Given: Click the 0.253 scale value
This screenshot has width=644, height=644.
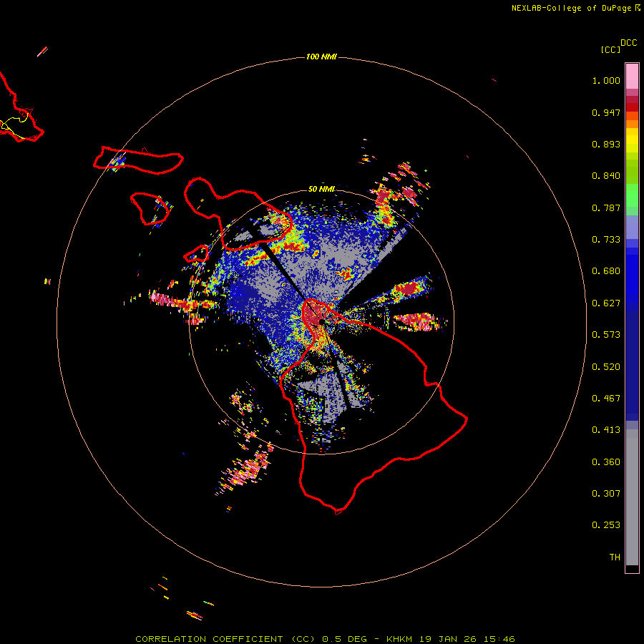Looking at the screenshot, I should (606, 525).
